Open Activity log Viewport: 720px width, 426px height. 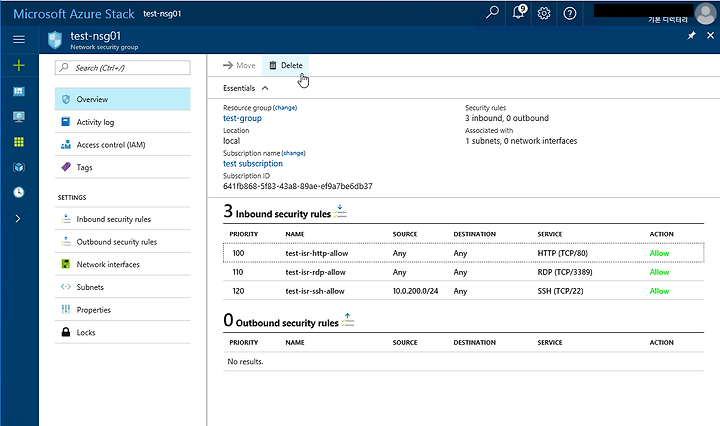click(x=123, y=122)
